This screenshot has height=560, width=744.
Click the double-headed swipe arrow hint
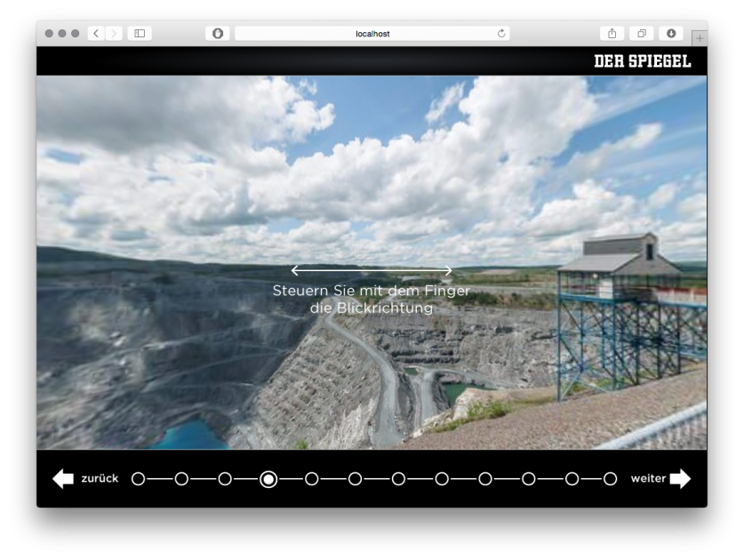[x=372, y=270]
